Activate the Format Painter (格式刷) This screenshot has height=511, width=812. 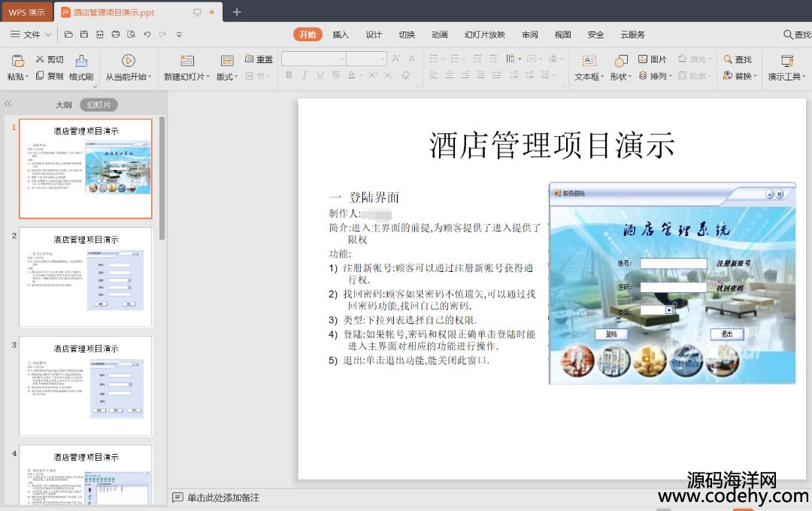pyautogui.click(x=81, y=68)
